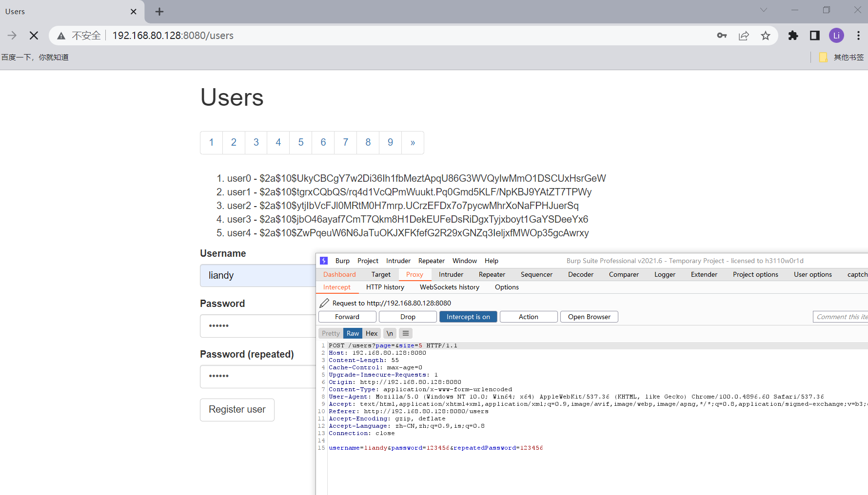Switch to the Logger tab

[665, 274]
